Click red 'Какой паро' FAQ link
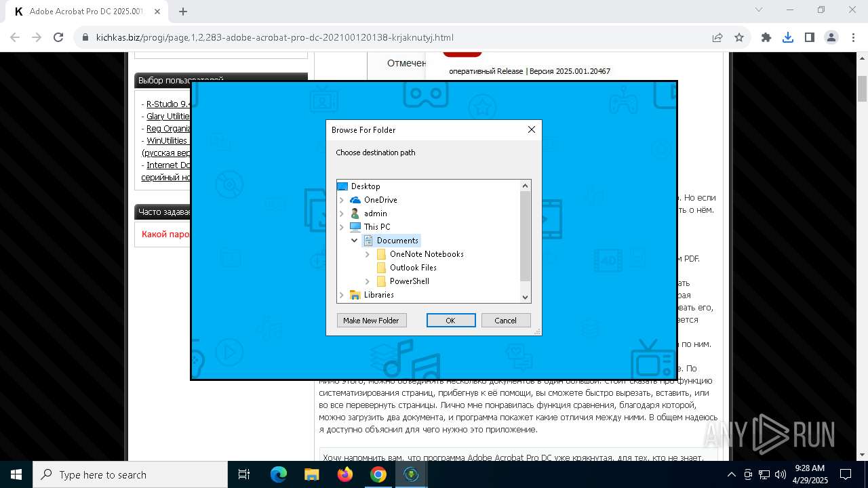This screenshot has height=488, width=868. click(x=165, y=234)
